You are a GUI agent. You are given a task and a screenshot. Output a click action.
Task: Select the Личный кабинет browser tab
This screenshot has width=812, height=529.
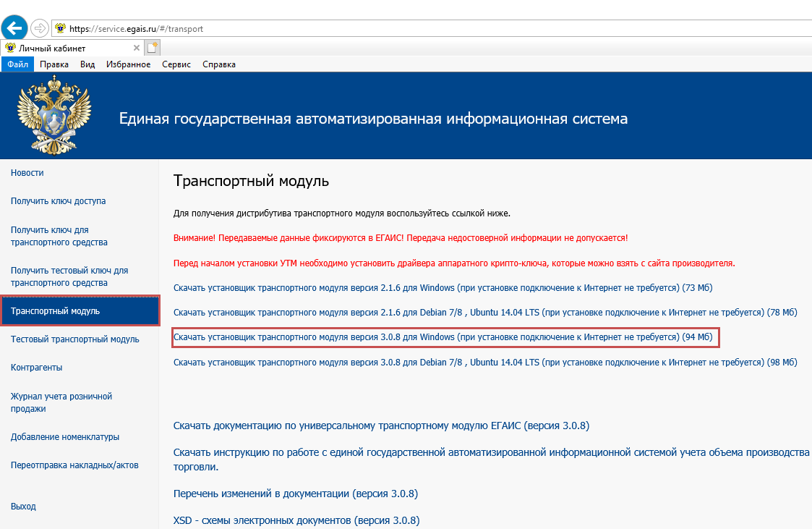click(x=72, y=48)
